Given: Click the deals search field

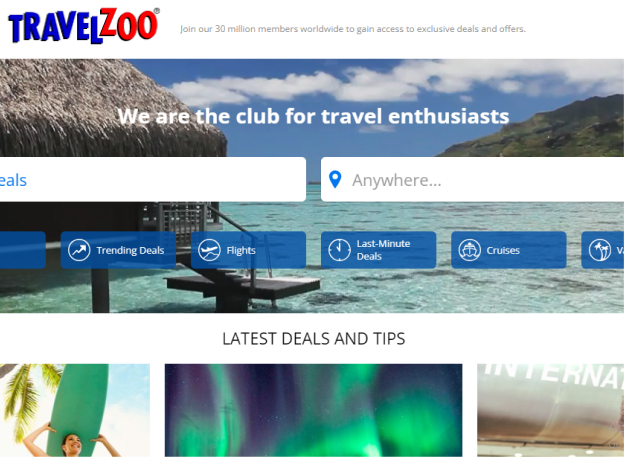Looking at the screenshot, I should (153, 180).
